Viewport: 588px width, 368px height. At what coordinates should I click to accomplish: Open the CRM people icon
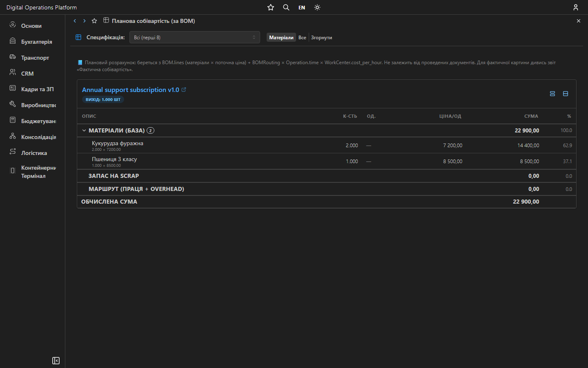point(13,72)
